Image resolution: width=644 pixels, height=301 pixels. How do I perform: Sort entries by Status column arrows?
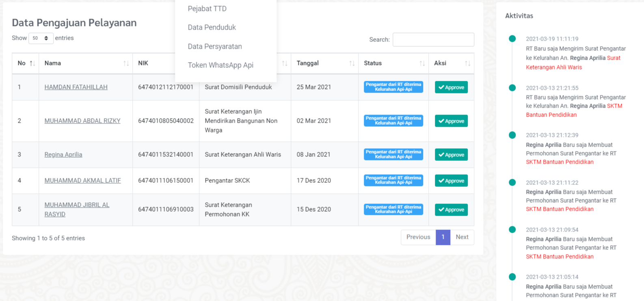coord(422,63)
